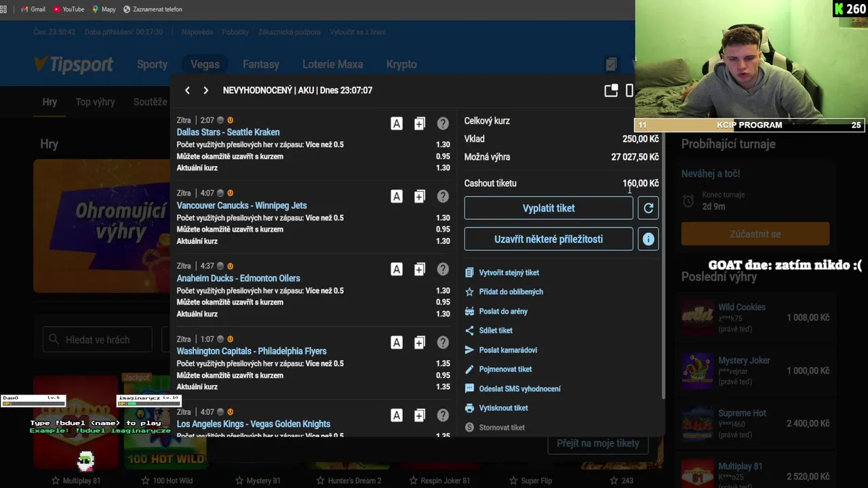Image resolution: width=868 pixels, height=488 pixels.
Task: Add Washington Capitals - Philadelphia Flyers bet icon
Action: 419,342
